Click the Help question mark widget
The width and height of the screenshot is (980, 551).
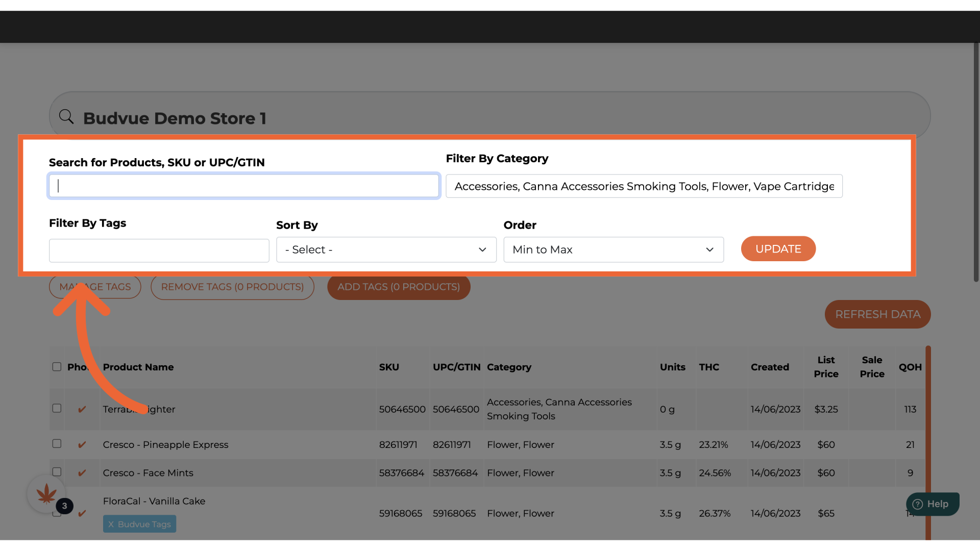(932, 504)
